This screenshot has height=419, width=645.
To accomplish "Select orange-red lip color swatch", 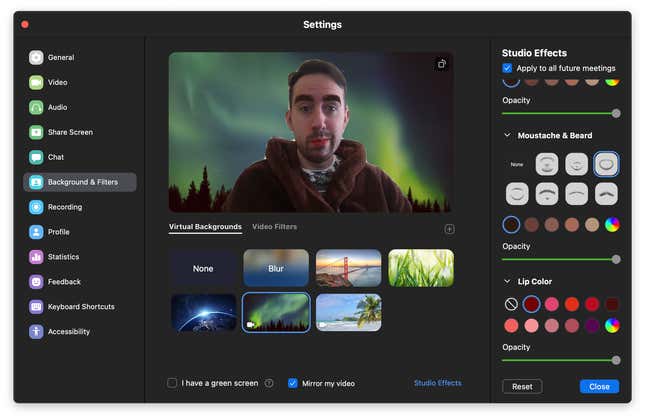I will [572, 304].
